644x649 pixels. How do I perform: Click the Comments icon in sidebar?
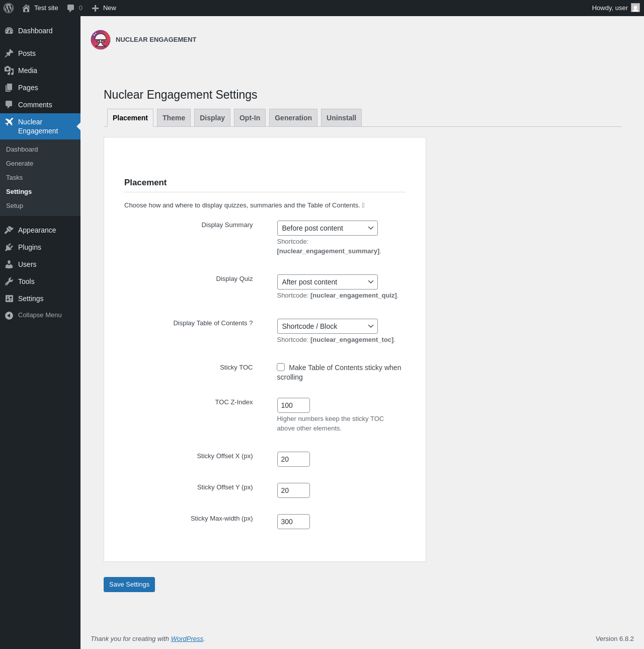click(9, 105)
